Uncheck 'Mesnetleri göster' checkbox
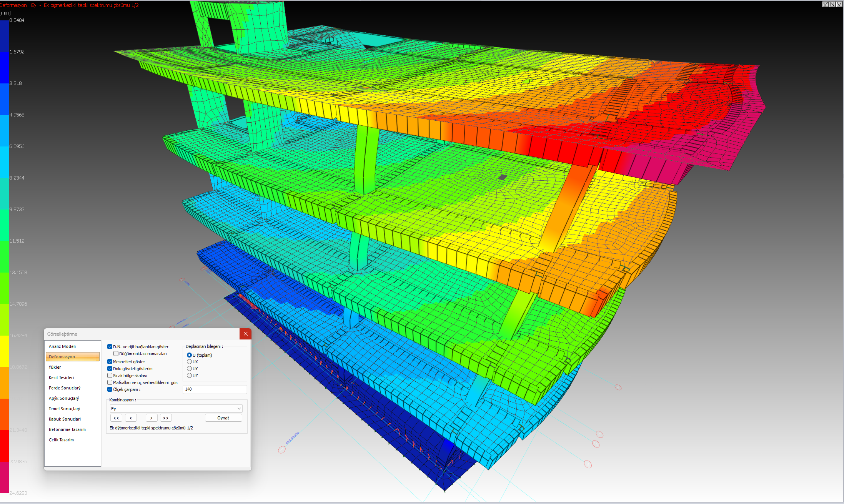The height and width of the screenshot is (504, 844). (110, 362)
